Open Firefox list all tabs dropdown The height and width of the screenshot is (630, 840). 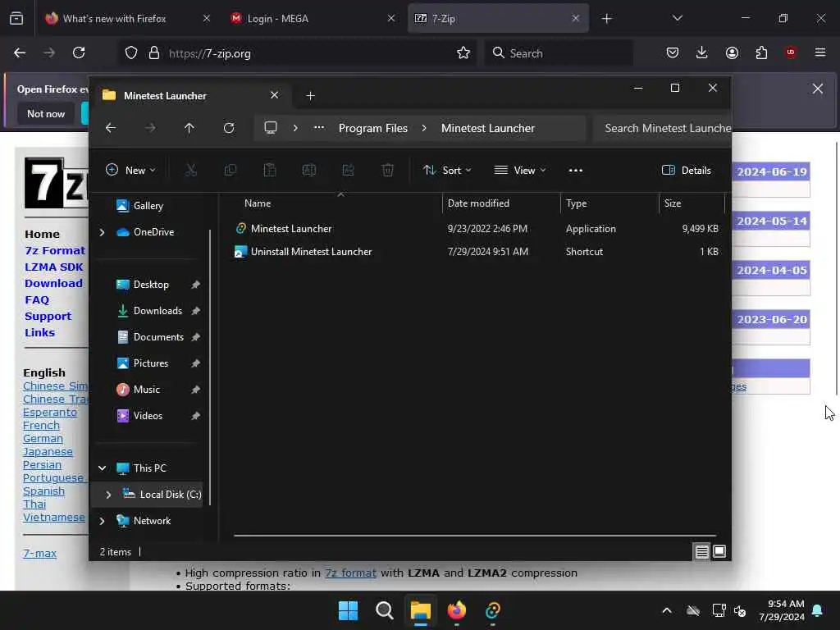click(x=677, y=18)
